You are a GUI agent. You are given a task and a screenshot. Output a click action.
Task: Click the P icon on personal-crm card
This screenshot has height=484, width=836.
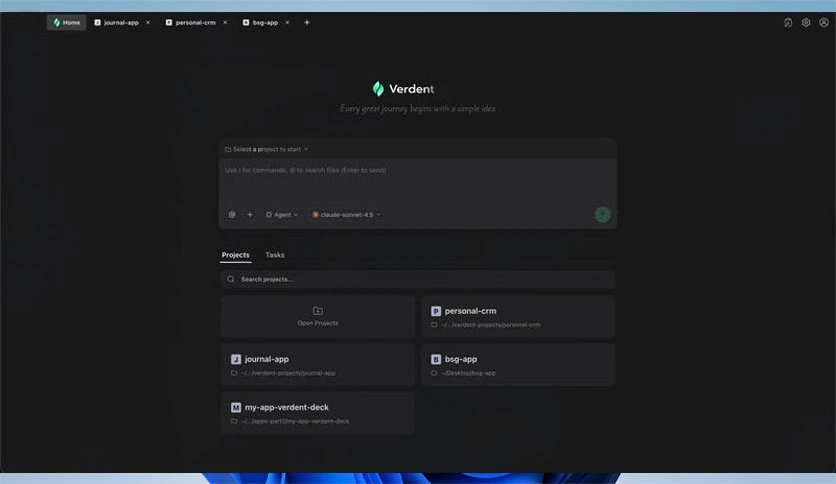[x=436, y=311]
